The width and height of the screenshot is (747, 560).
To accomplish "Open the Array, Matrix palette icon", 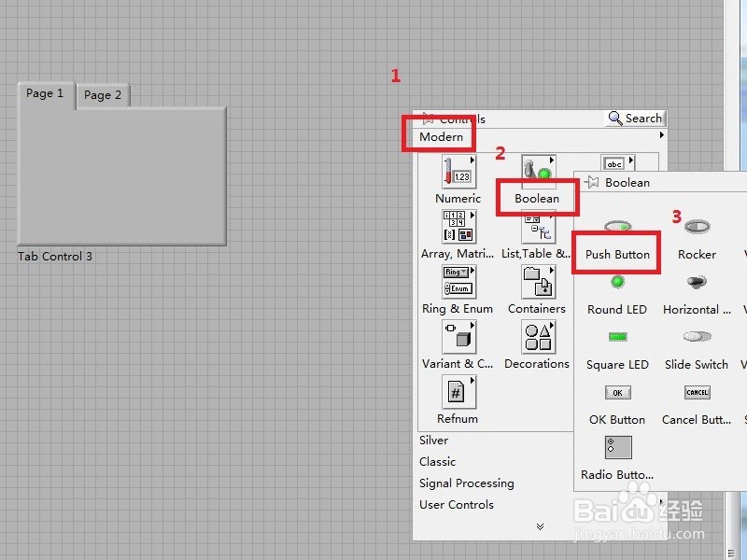I will (x=458, y=227).
